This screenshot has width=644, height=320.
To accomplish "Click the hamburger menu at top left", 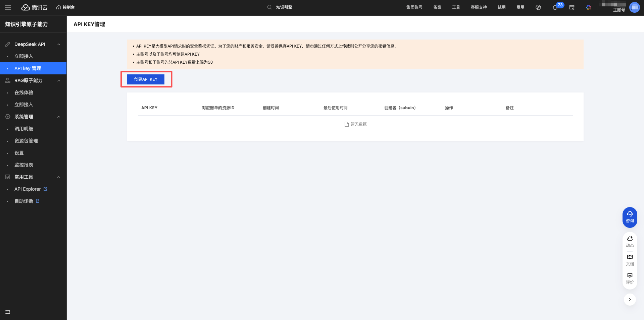I will 8,7.
